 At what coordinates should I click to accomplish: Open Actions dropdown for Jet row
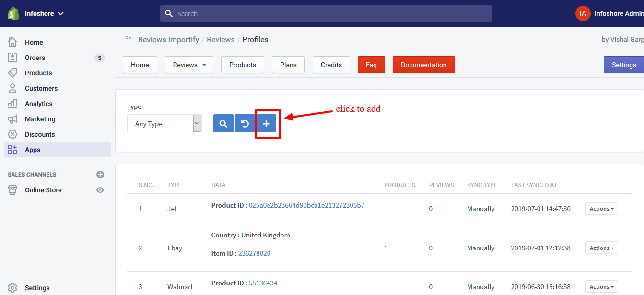pyautogui.click(x=601, y=209)
